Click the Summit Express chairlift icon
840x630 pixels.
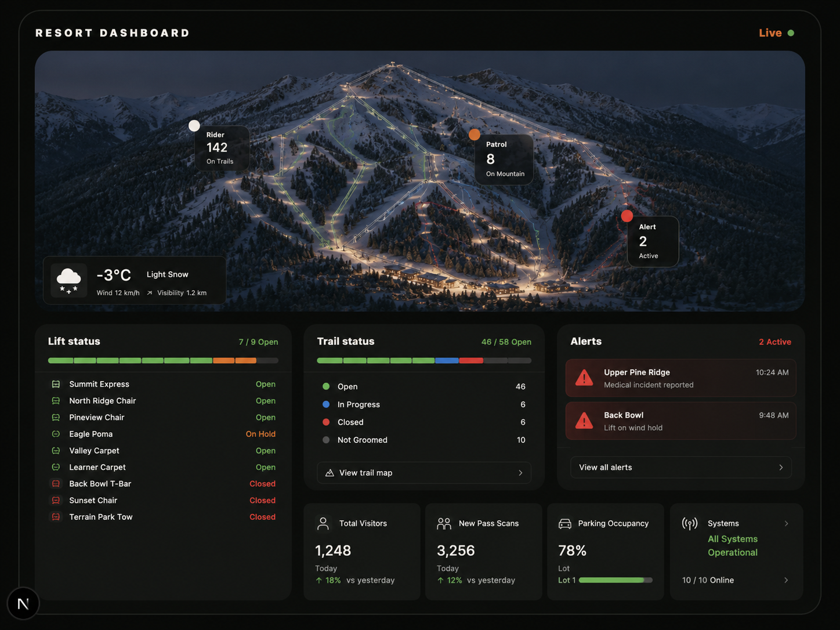[x=56, y=384]
